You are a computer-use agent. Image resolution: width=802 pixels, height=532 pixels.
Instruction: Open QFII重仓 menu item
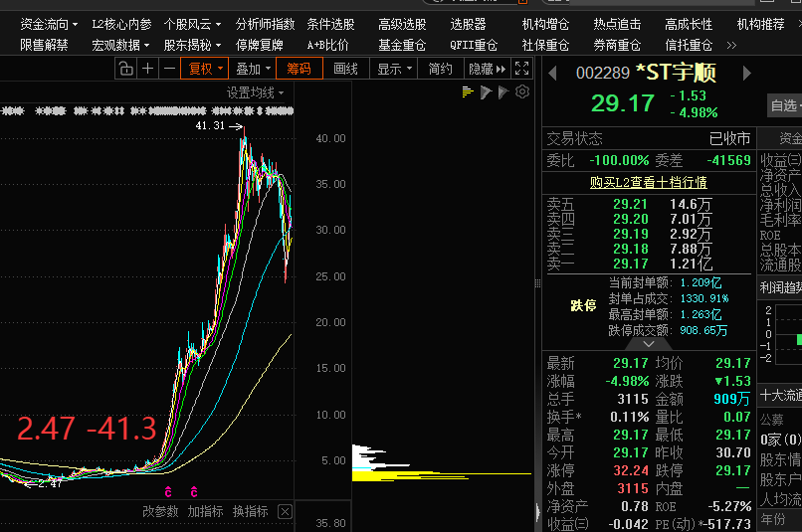(474, 45)
